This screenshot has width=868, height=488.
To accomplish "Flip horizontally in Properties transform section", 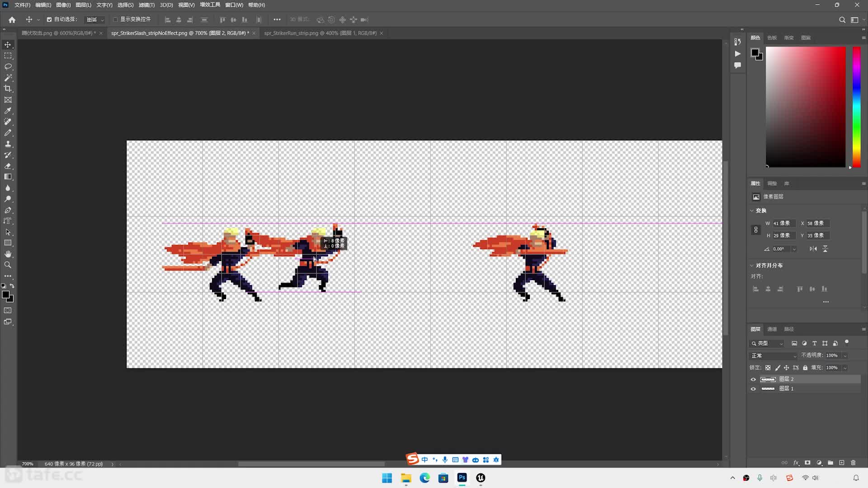I will coord(813,249).
